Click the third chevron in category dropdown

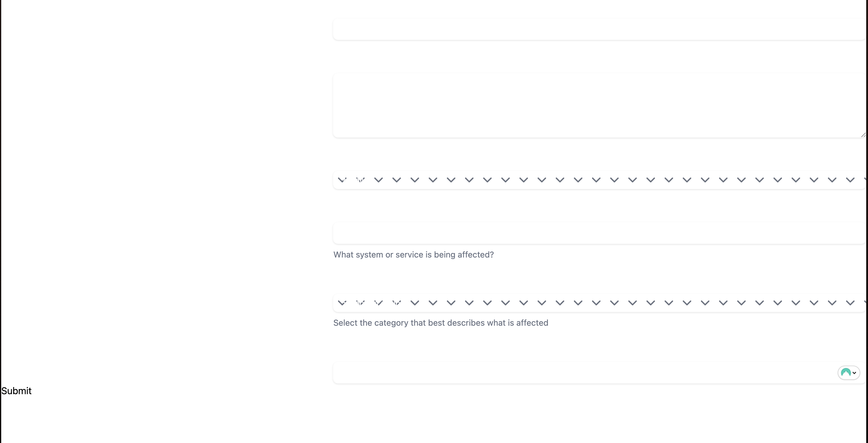[x=378, y=303]
